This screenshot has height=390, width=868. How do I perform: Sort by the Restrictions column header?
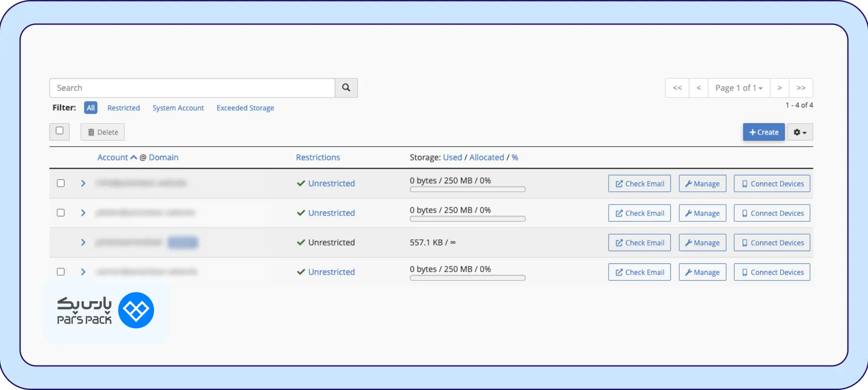coord(318,157)
